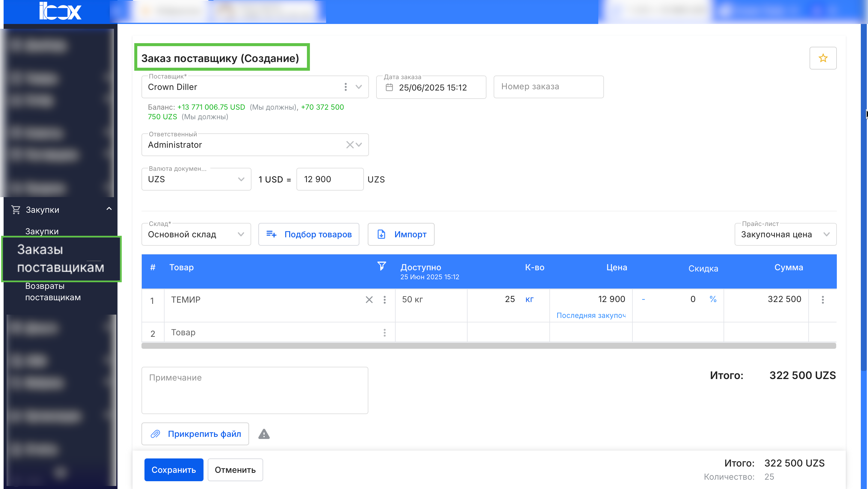Open row actions menu beside sum 322 500
This screenshot has height=489, width=868.
(x=822, y=300)
